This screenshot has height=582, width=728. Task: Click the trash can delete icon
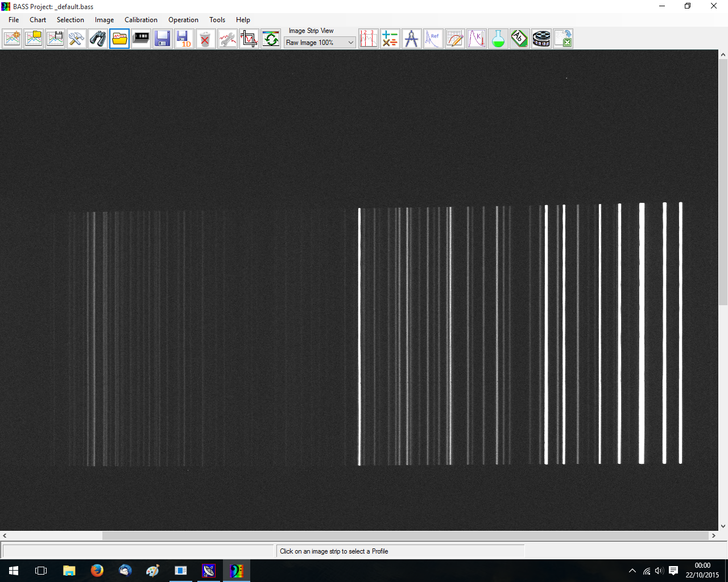pos(205,39)
